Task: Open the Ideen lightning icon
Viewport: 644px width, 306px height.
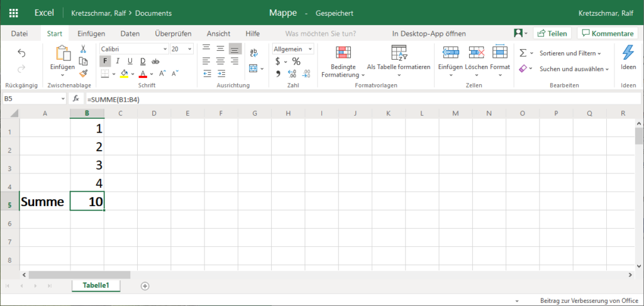Action: (628, 53)
